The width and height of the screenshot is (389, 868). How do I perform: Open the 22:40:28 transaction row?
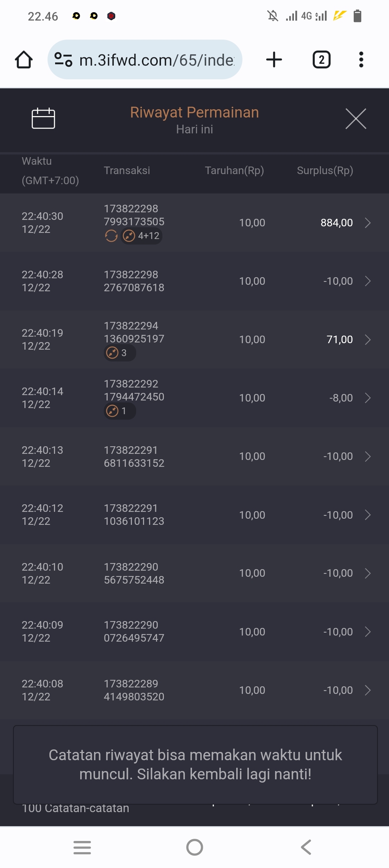point(194,281)
